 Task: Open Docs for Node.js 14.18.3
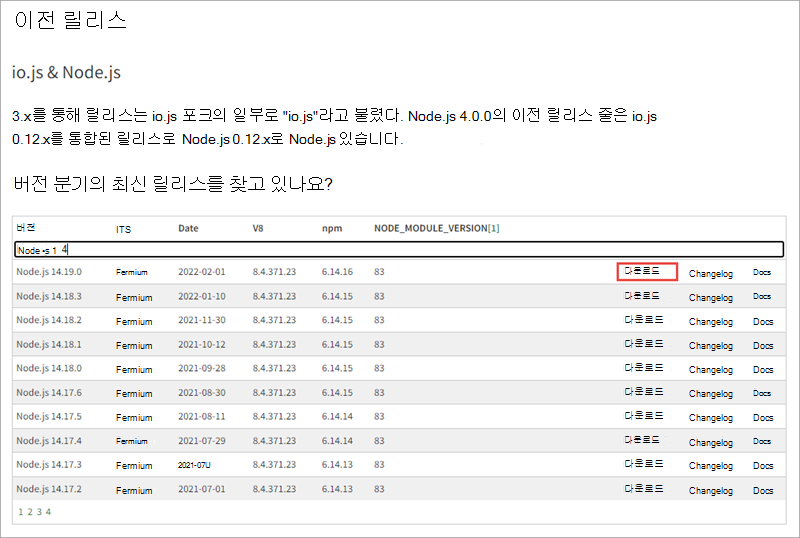tap(762, 297)
